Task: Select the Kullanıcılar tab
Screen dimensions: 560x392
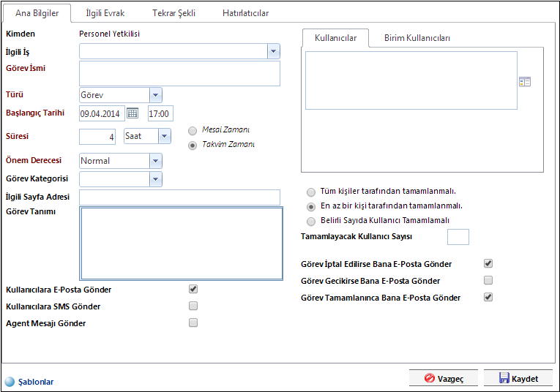Action: (335, 38)
